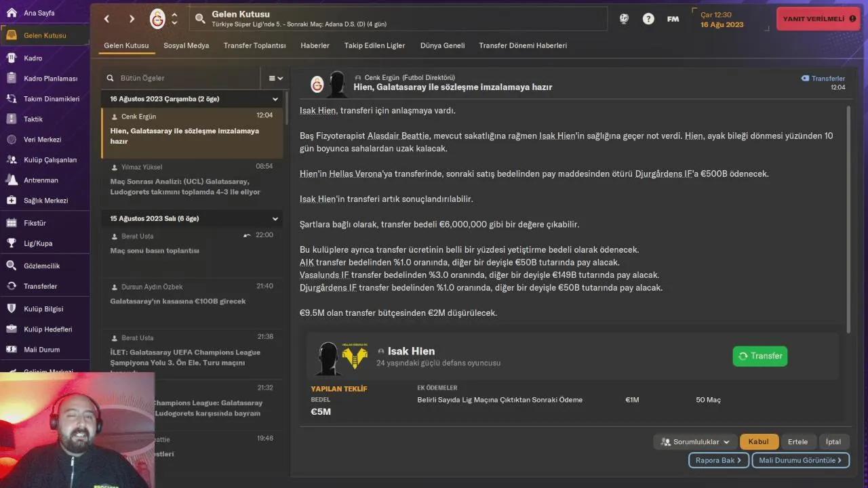
Task: Open Sağlık Merkezi sidebar item
Action: coord(45,201)
